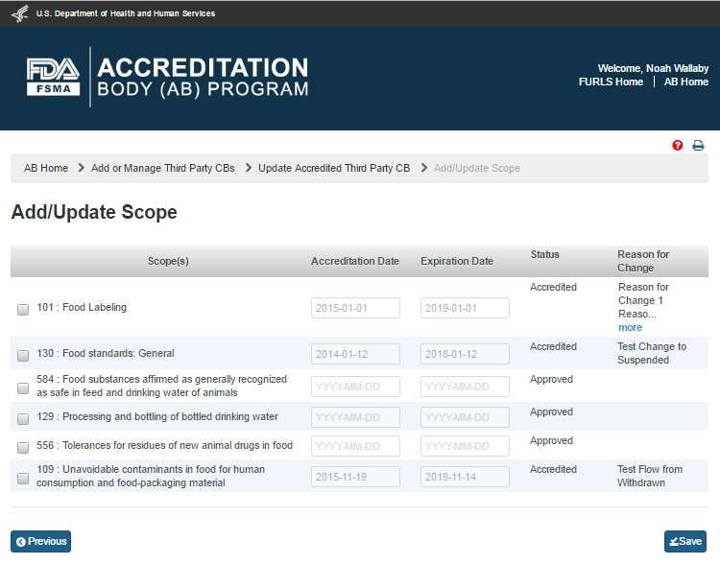Click expiration date field for scope 129
Image resolution: width=720 pixels, height=588 pixels.
465,417
